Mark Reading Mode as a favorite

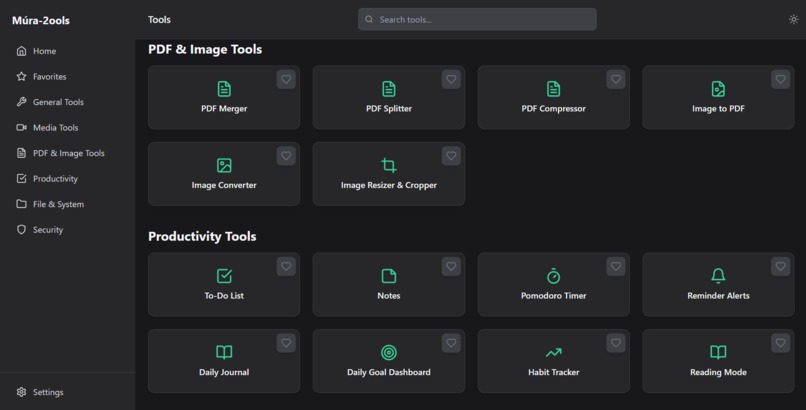(780, 343)
